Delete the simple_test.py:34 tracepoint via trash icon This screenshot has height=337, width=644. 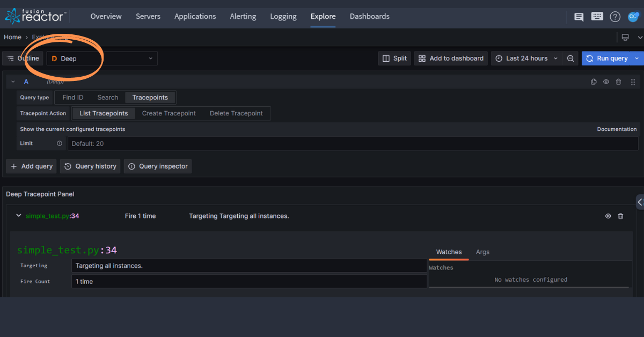[620, 216]
